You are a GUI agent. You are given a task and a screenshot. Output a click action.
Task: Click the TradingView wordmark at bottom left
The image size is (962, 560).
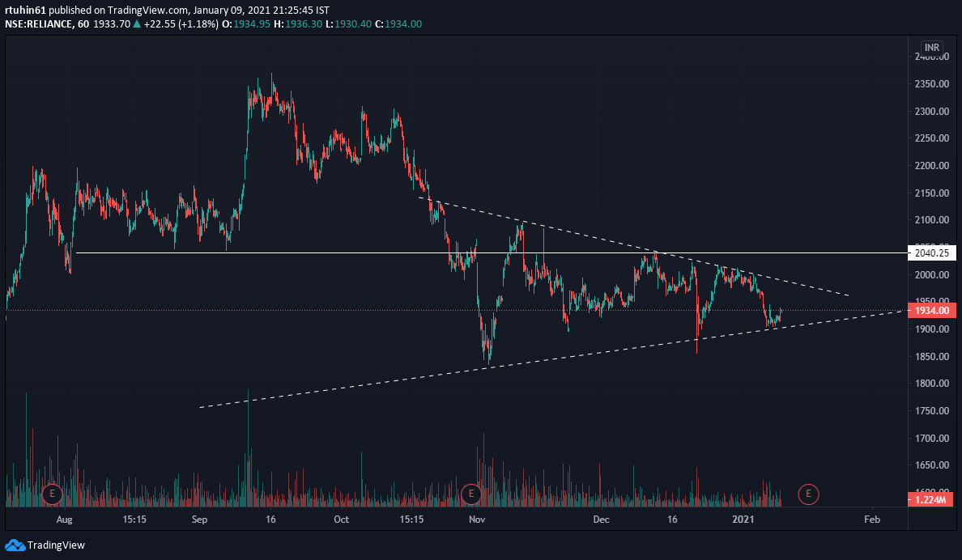pos(56,545)
